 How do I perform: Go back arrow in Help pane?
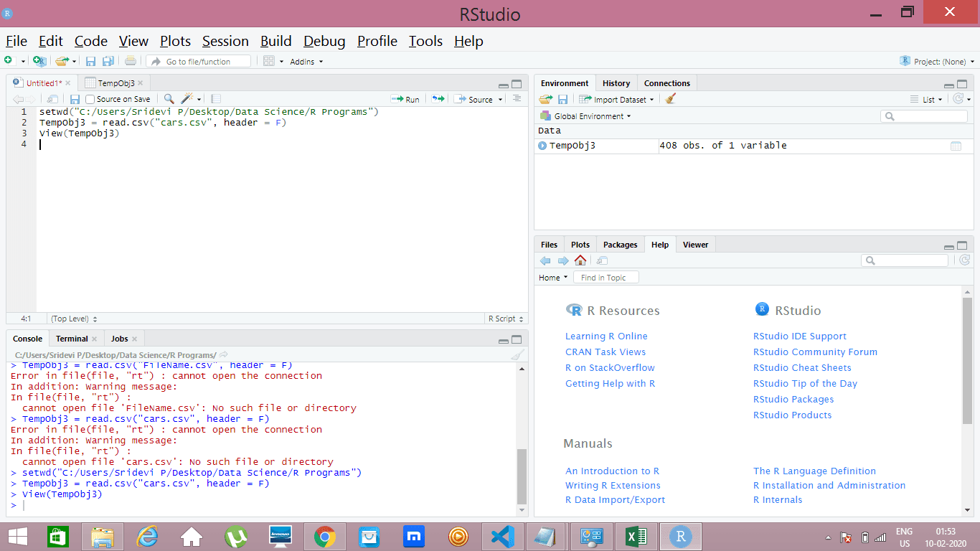(545, 260)
